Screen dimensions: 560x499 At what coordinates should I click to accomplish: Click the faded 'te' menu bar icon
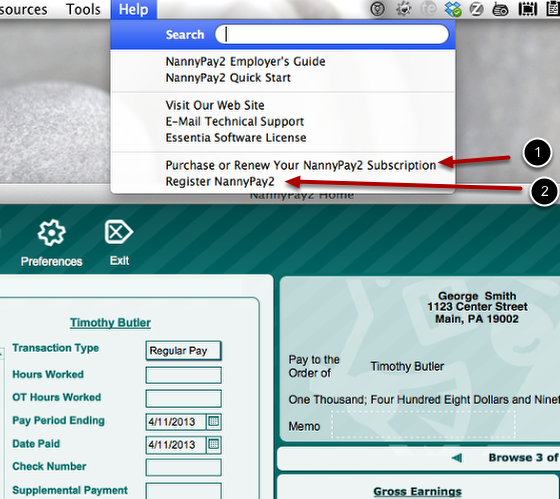429,9
